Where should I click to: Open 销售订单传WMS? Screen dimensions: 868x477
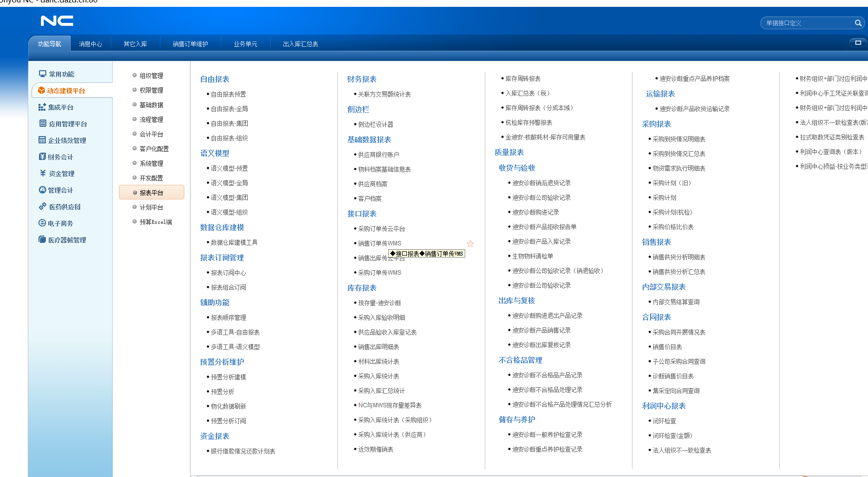click(379, 243)
